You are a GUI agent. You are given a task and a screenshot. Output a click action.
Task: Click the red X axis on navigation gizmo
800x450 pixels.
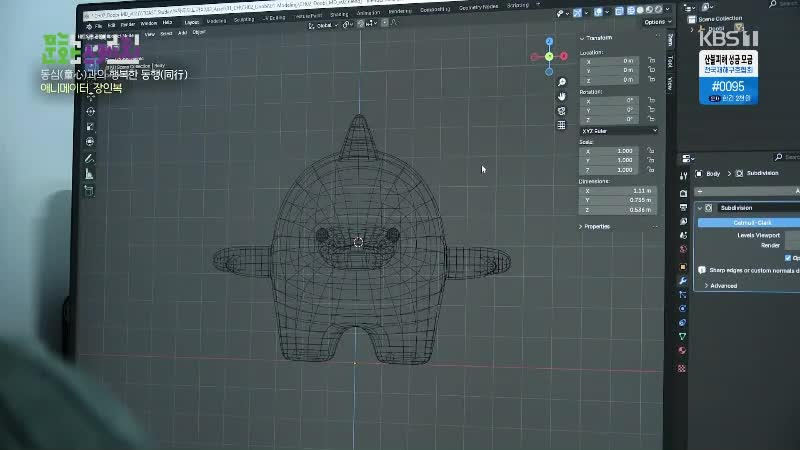pyautogui.click(x=564, y=56)
